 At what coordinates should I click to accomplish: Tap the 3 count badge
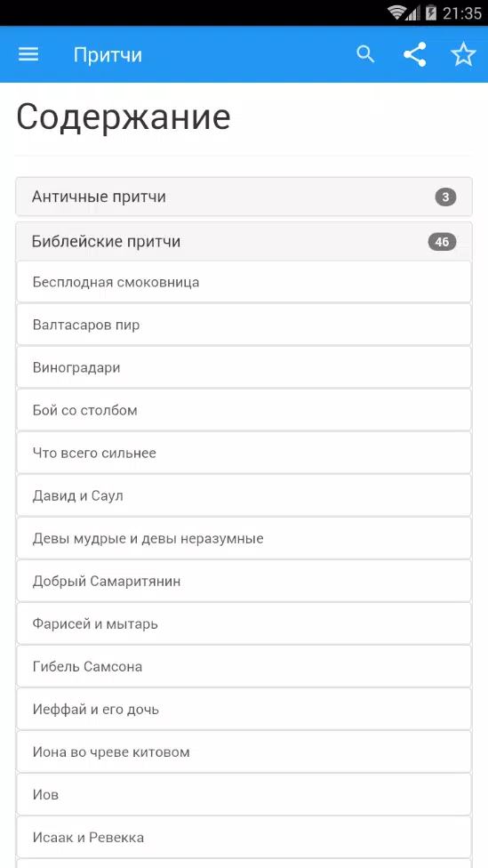(445, 197)
